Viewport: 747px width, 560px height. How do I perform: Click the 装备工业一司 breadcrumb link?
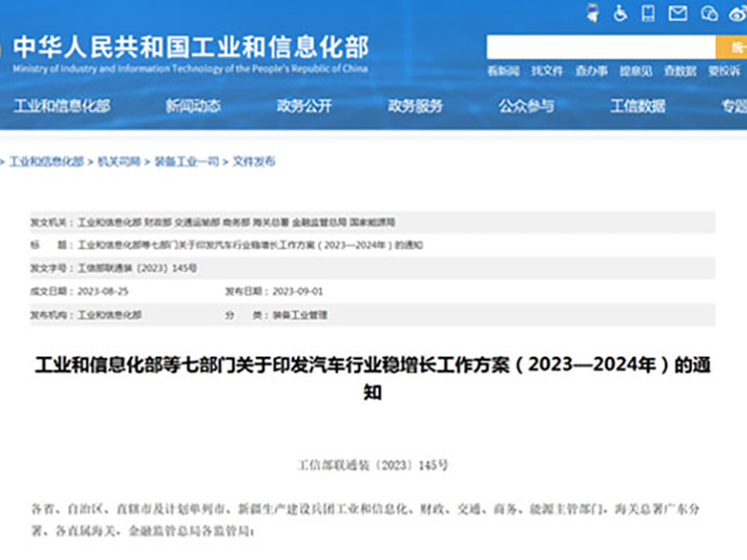click(187, 161)
